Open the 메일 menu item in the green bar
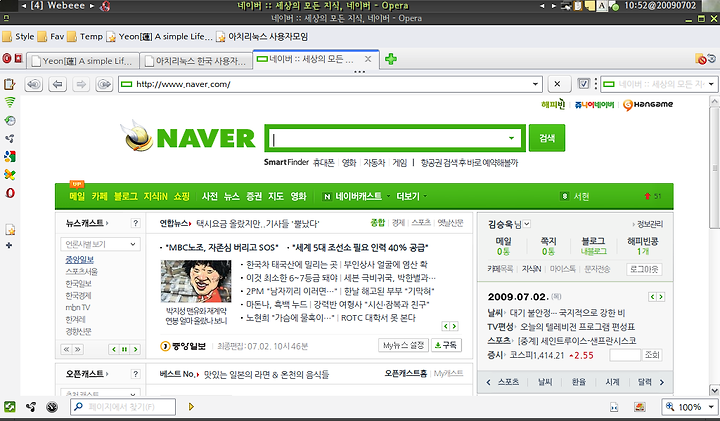The height and width of the screenshot is (421, 720). pos(77,196)
